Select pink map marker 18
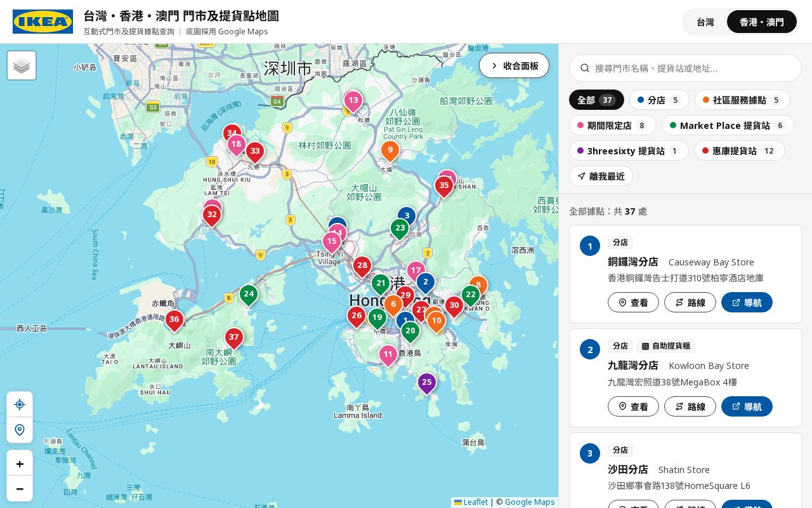The image size is (812, 508). point(236,145)
